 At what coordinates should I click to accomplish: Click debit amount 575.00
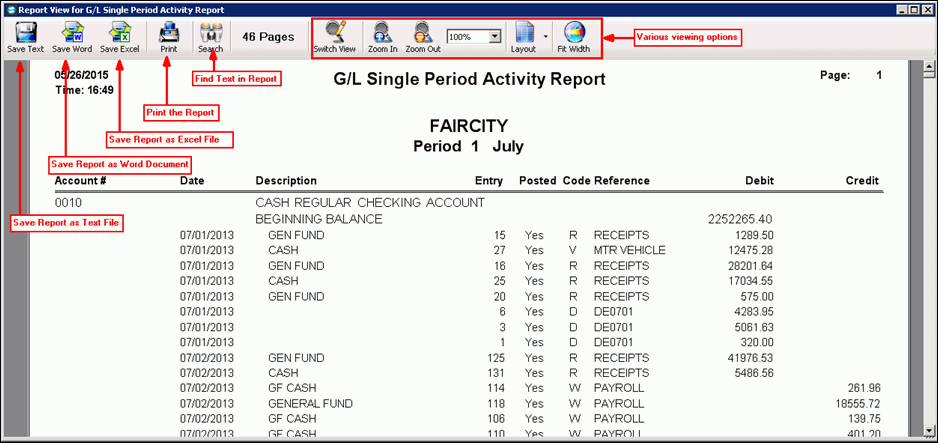(x=756, y=296)
